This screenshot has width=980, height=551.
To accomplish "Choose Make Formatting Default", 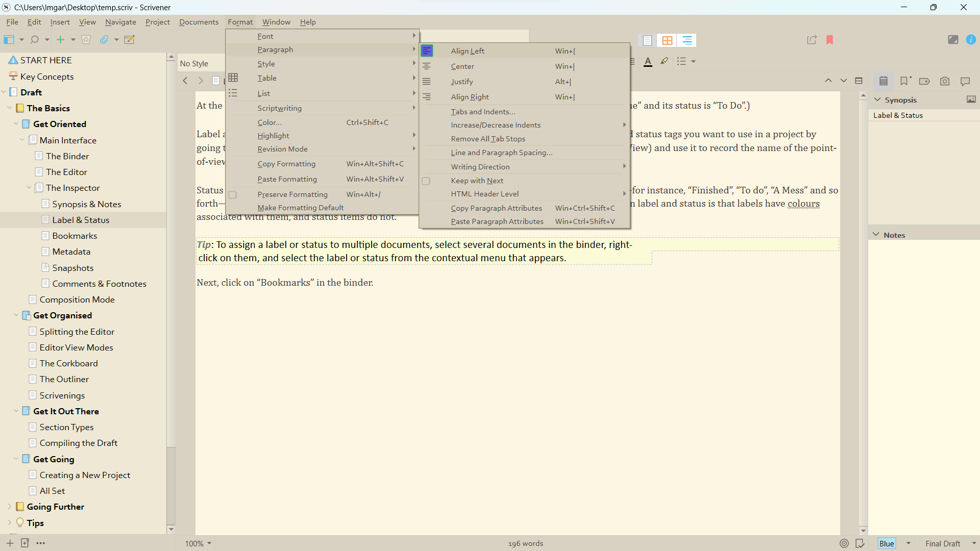I will 323,208.
